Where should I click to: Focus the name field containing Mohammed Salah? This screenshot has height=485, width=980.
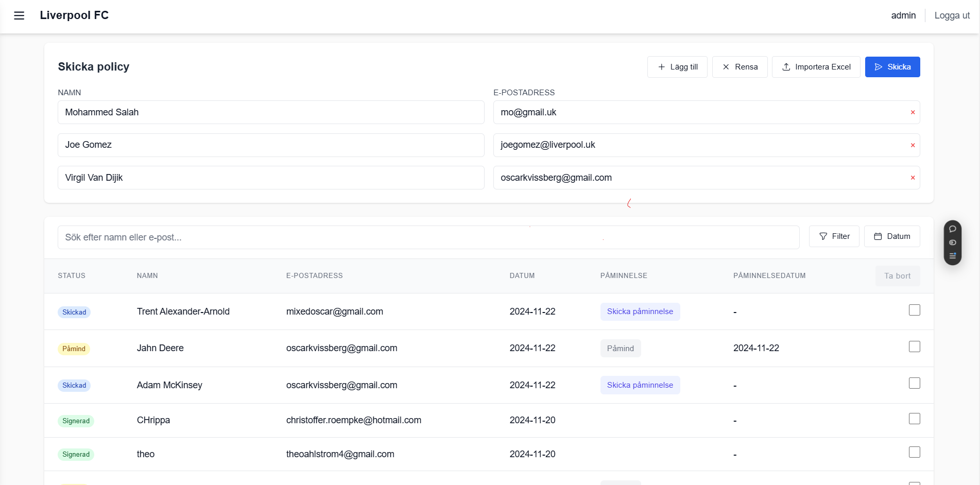pos(271,112)
